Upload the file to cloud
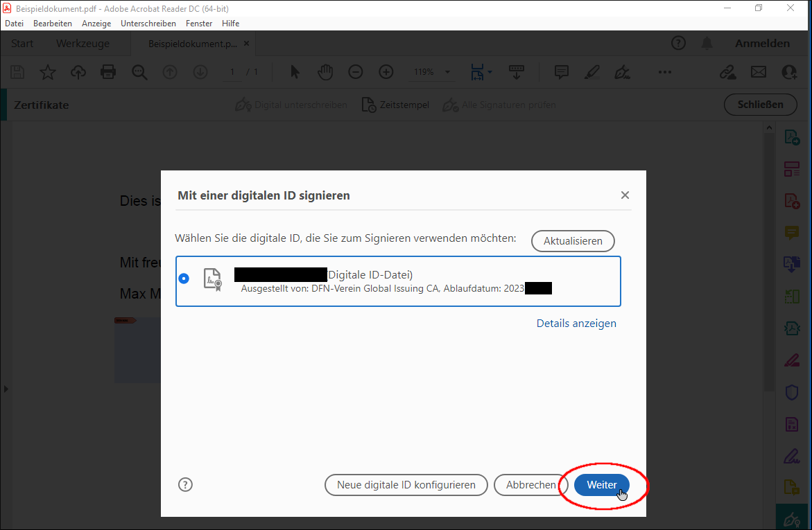 pyautogui.click(x=78, y=72)
